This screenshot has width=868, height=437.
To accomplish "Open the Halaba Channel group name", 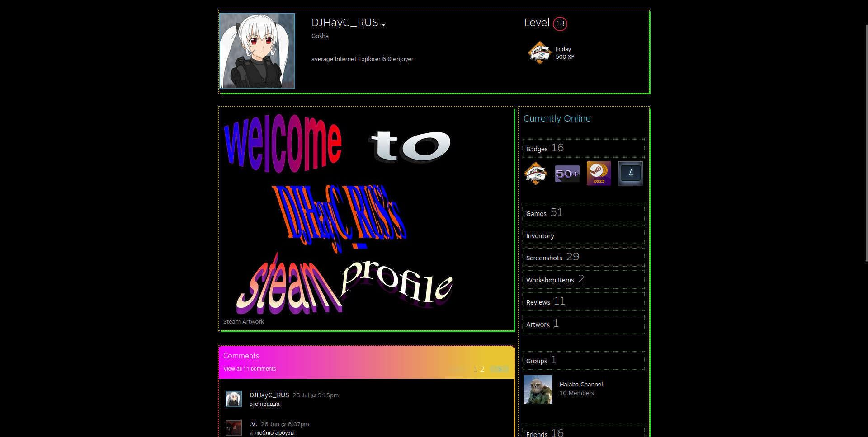I will coord(581,385).
